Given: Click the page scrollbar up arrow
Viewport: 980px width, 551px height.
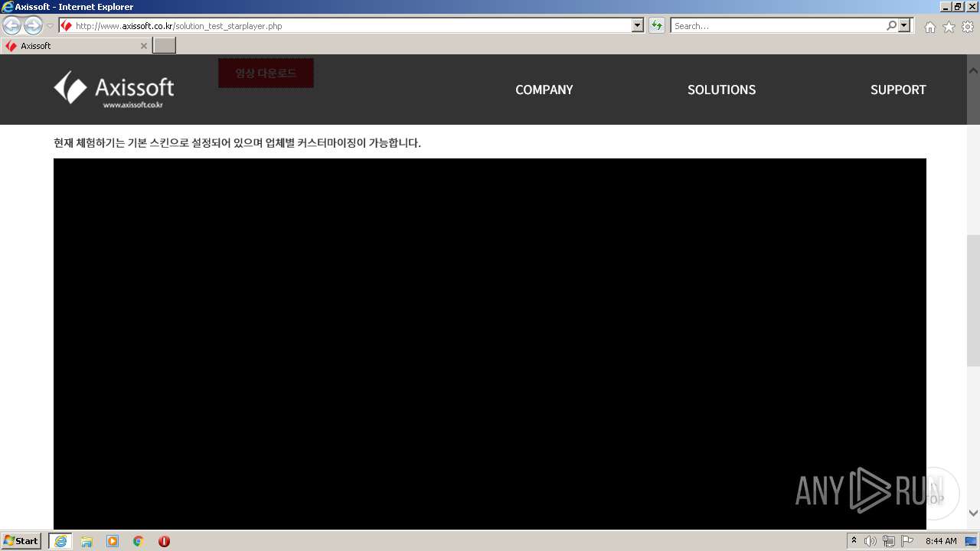Looking at the screenshot, I should click(x=973, y=70).
